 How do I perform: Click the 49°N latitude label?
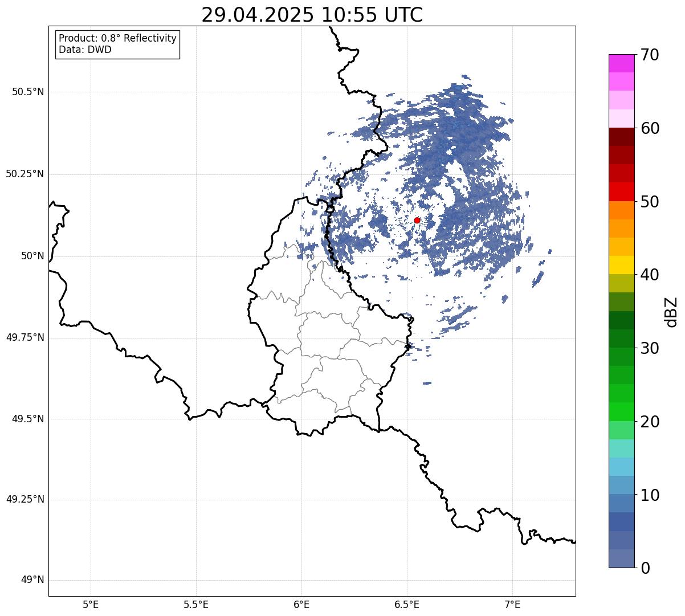point(33,580)
